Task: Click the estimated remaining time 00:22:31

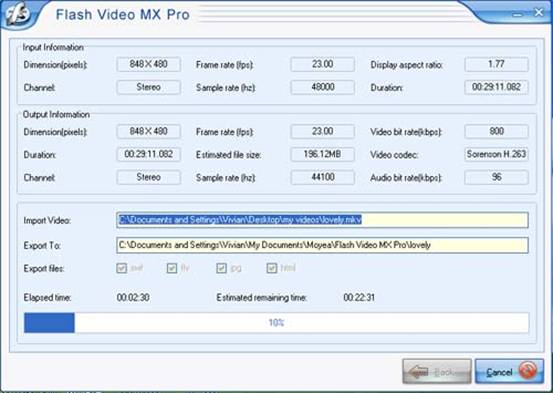Action: 359,297
